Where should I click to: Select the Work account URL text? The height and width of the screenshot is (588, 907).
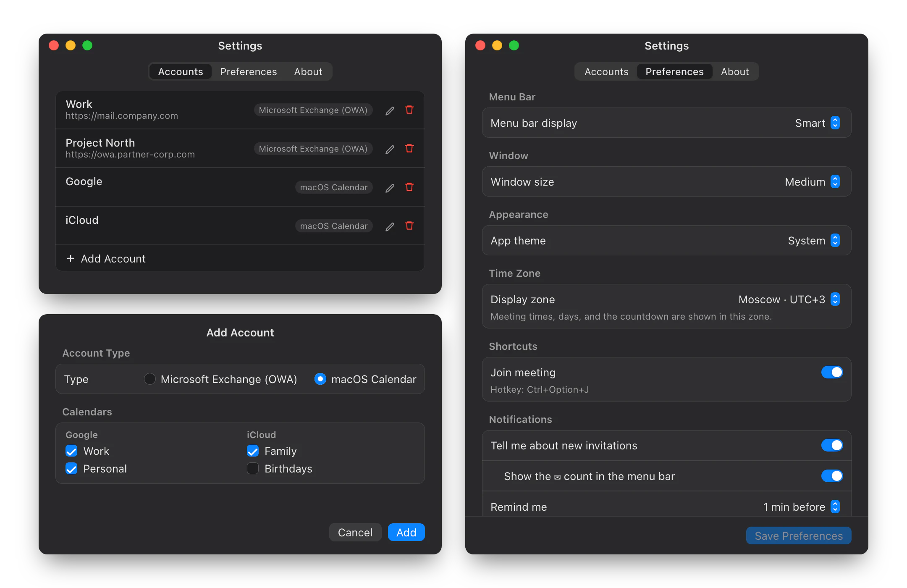pyautogui.click(x=122, y=116)
